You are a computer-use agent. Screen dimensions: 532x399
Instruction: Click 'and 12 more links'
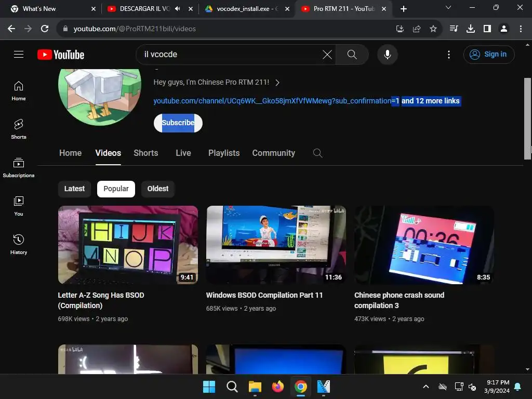pos(431,101)
